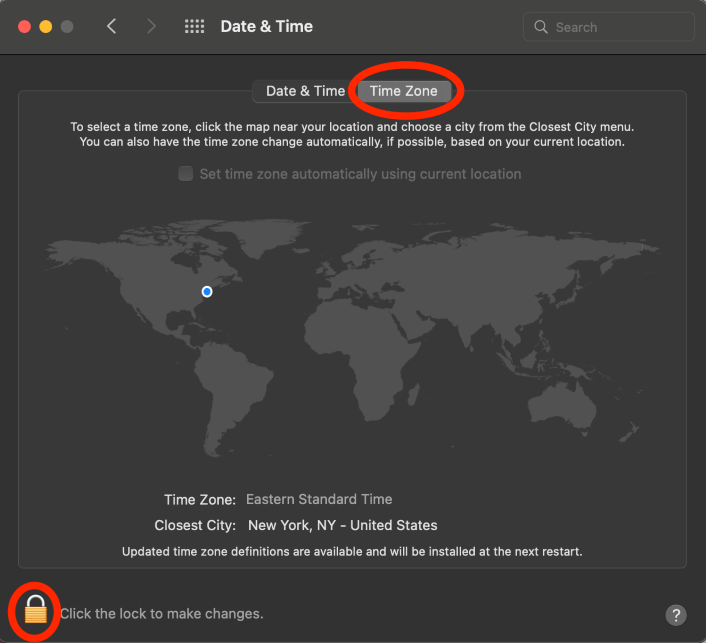The width and height of the screenshot is (706, 643).
Task: Go forward using the right chevron
Action: (x=151, y=27)
